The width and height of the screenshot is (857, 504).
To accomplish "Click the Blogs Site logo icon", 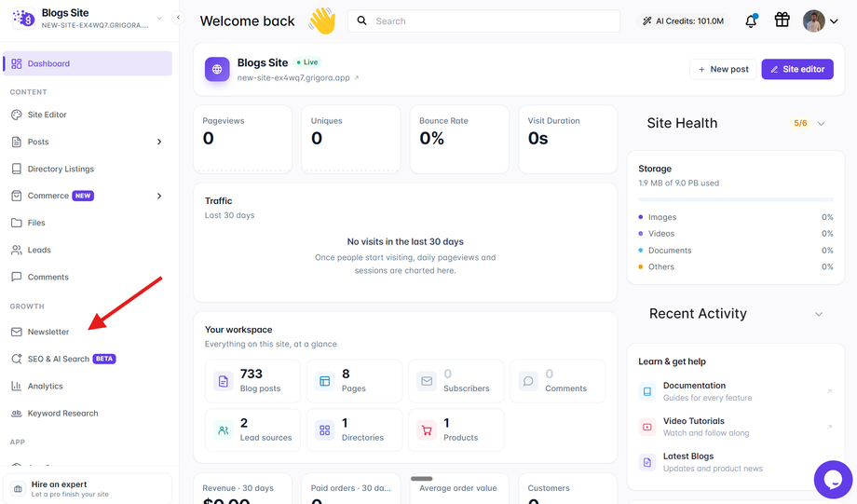I will point(23,19).
